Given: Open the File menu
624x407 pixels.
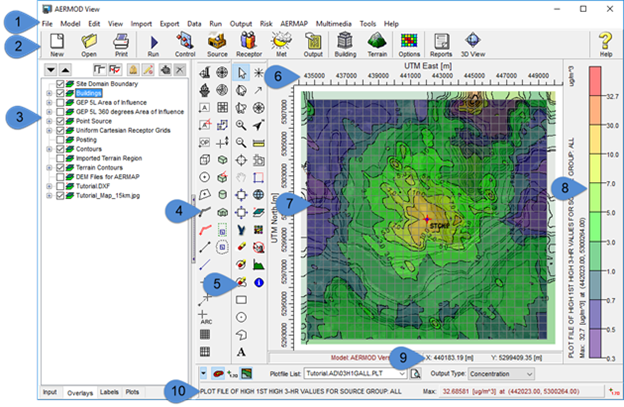Looking at the screenshot, I should pos(47,23).
